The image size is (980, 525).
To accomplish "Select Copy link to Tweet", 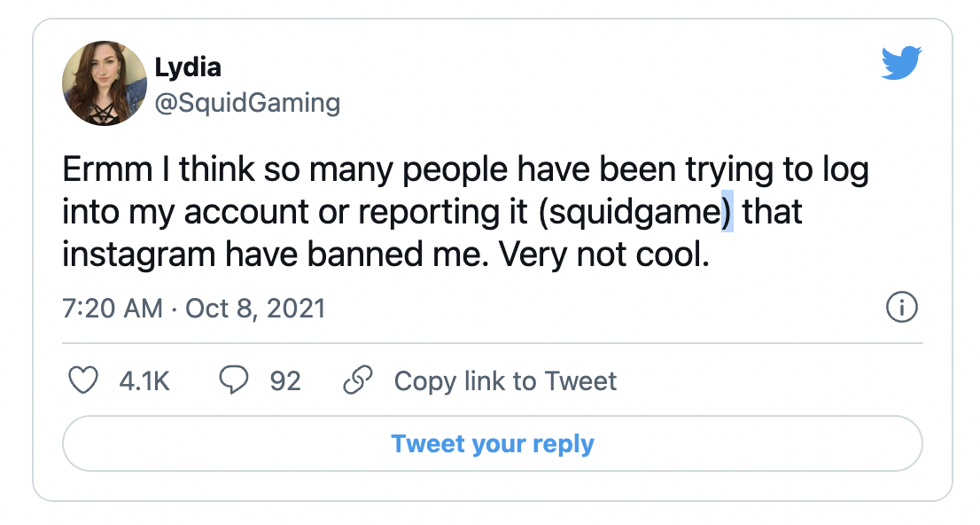I will [x=505, y=381].
